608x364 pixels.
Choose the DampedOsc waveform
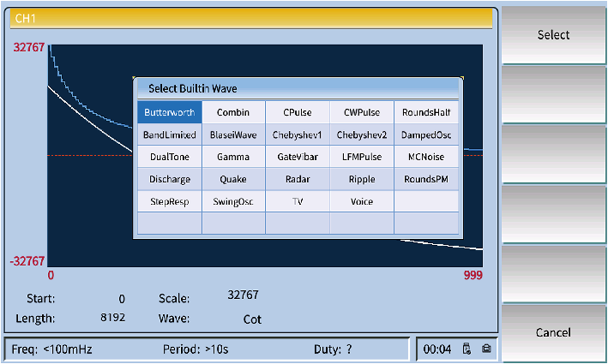click(426, 134)
